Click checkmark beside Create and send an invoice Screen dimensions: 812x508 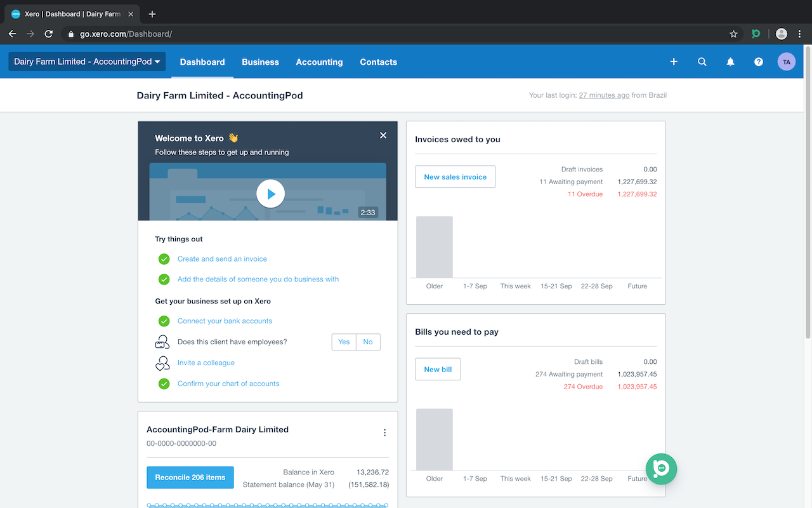coord(164,259)
